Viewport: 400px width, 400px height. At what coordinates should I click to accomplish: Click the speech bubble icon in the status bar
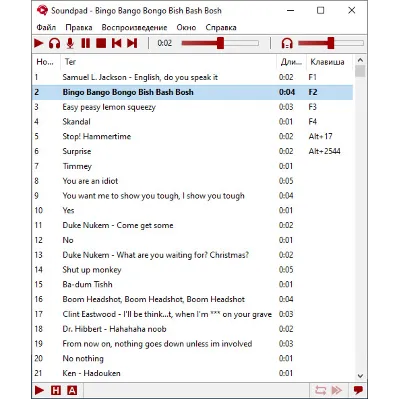point(358,390)
